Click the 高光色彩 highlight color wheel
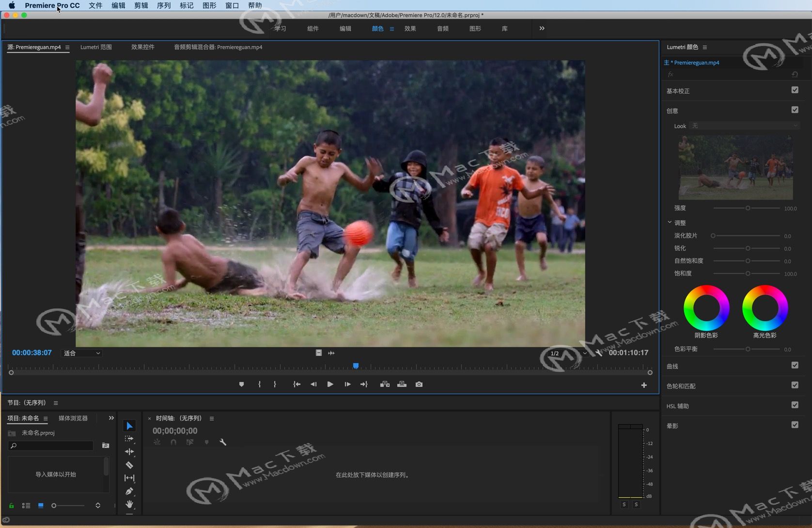 pyautogui.click(x=765, y=308)
